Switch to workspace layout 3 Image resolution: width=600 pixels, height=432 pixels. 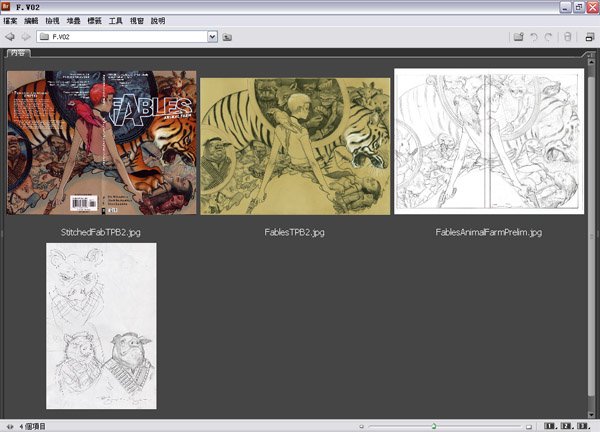click(x=583, y=426)
